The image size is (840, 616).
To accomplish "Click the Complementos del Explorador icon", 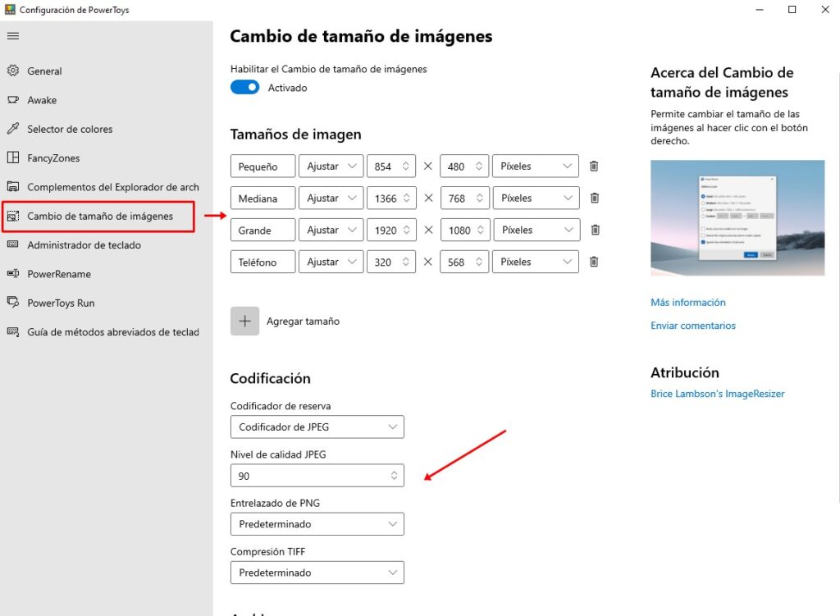I will (13, 186).
